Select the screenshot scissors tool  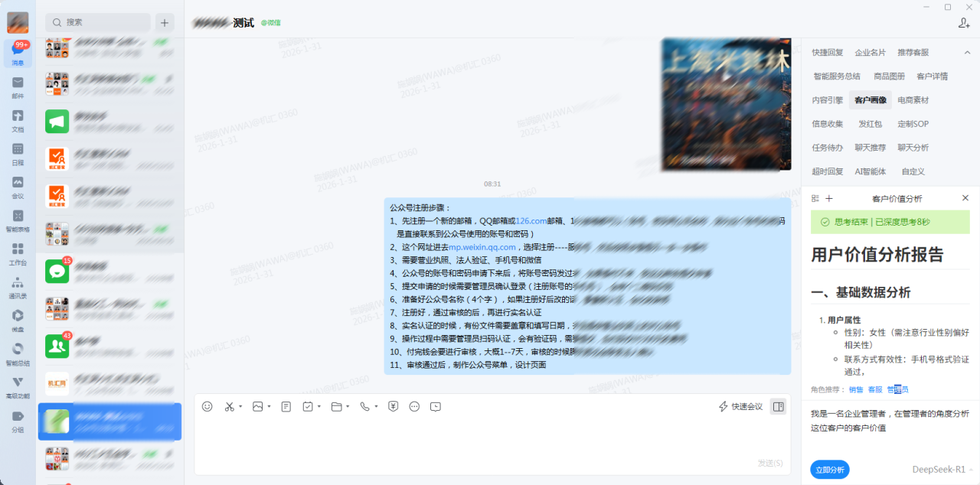pos(231,406)
